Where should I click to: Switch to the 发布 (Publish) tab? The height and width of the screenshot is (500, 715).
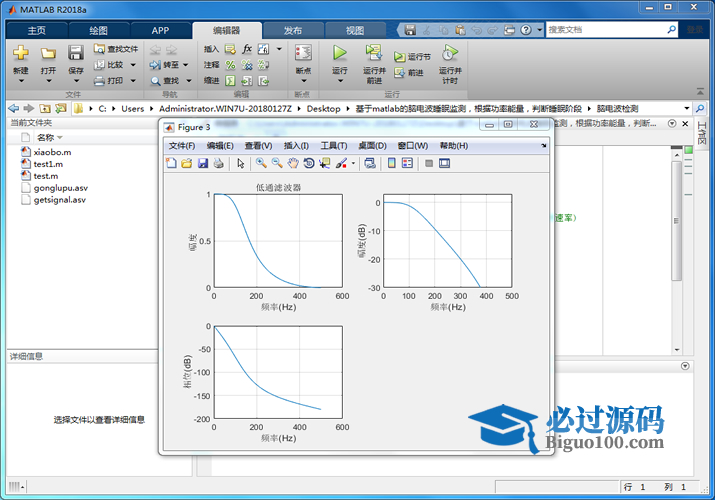pos(293,31)
